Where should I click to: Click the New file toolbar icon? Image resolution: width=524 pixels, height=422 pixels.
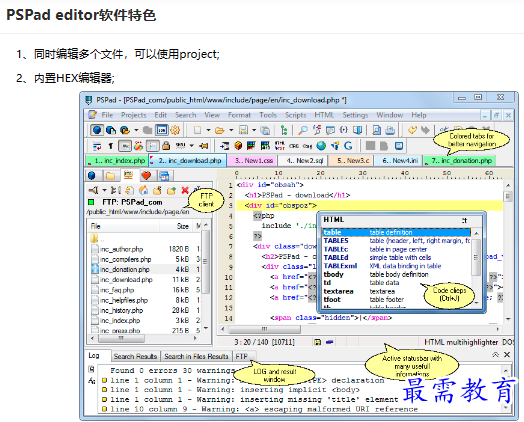click(198, 130)
